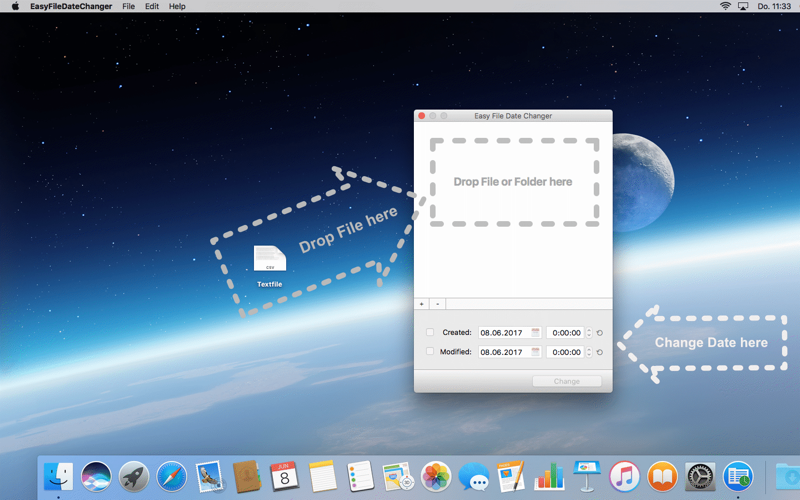Open the Help menu

pyautogui.click(x=177, y=6)
